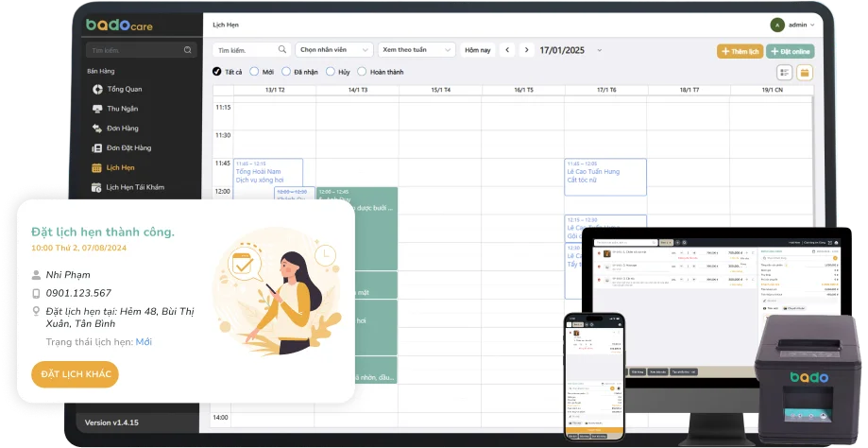868x448 pixels.
Task: Click the Lịch Hẹn calendar icon
Action: [96, 168]
